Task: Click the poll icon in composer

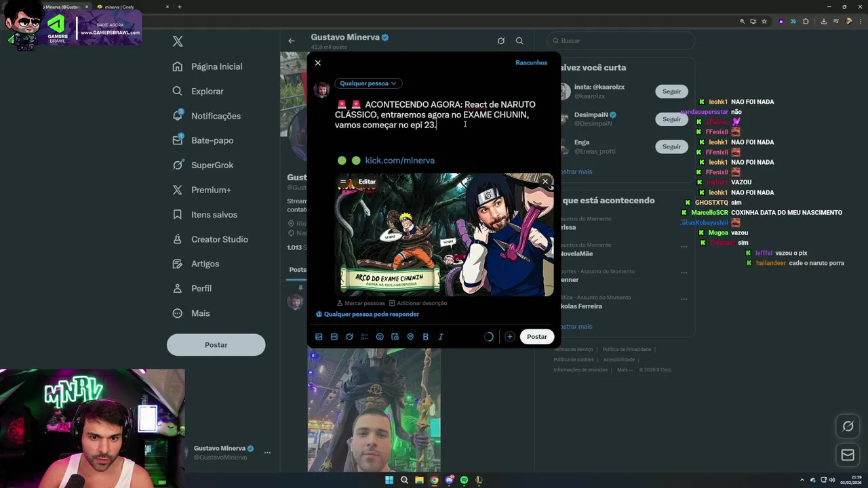Action: tap(364, 337)
